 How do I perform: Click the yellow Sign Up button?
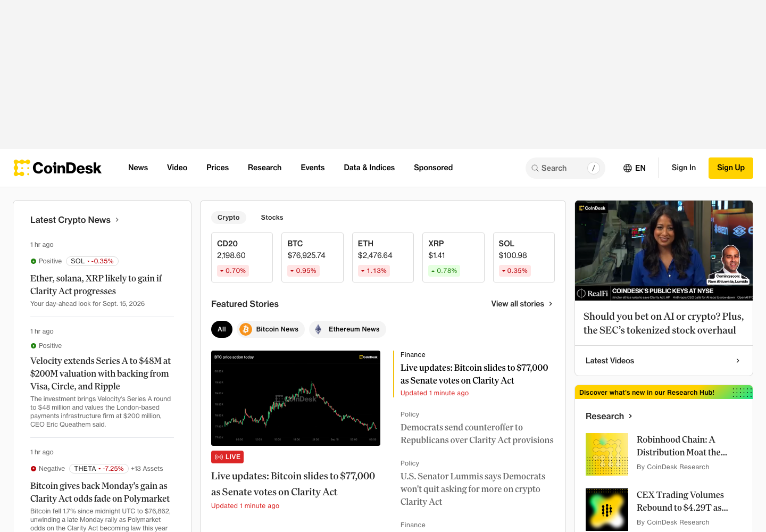731,168
